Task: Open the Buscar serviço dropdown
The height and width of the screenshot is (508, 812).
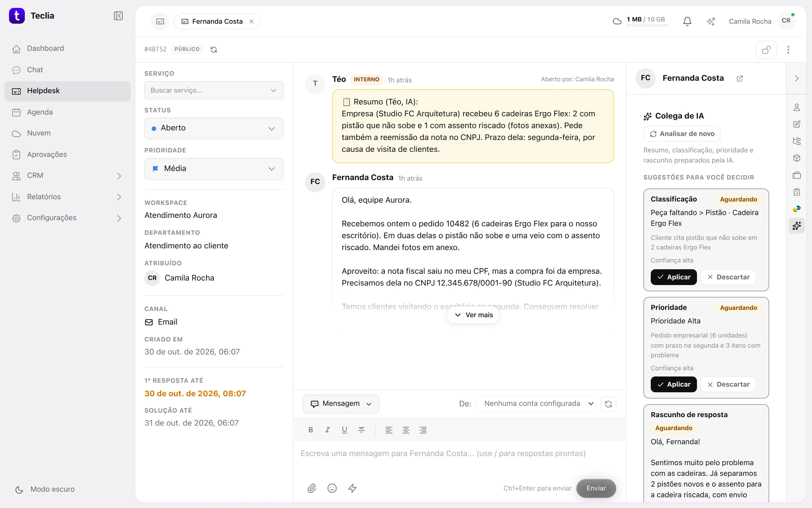Action: click(x=214, y=90)
